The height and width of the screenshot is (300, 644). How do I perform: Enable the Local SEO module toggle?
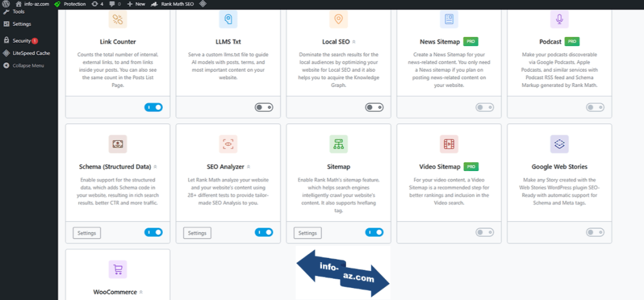(x=374, y=108)
